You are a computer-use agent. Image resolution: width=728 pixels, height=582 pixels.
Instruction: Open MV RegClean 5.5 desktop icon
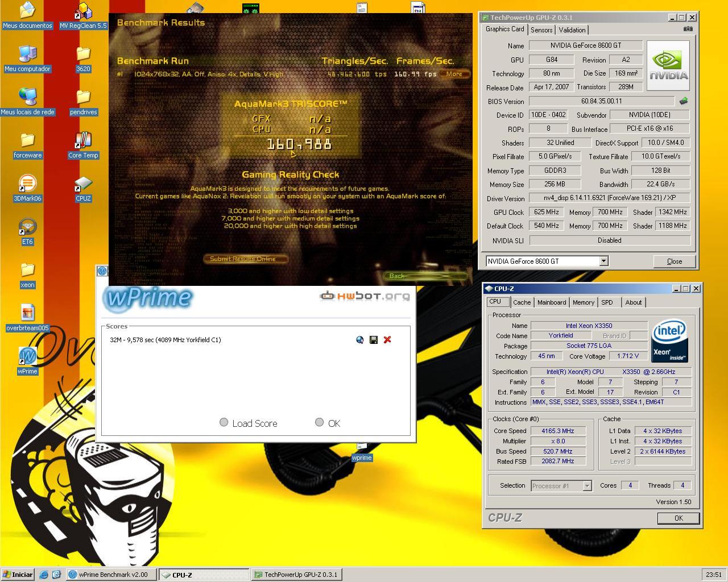click(x=83, y=16)
